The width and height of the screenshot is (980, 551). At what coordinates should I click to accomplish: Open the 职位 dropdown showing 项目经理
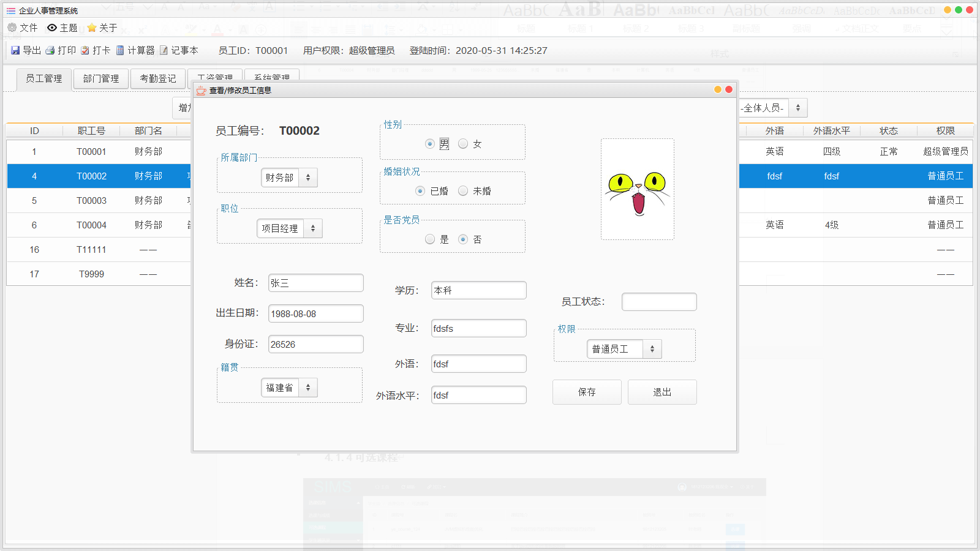pyautogui.click(x=289, y=228)
